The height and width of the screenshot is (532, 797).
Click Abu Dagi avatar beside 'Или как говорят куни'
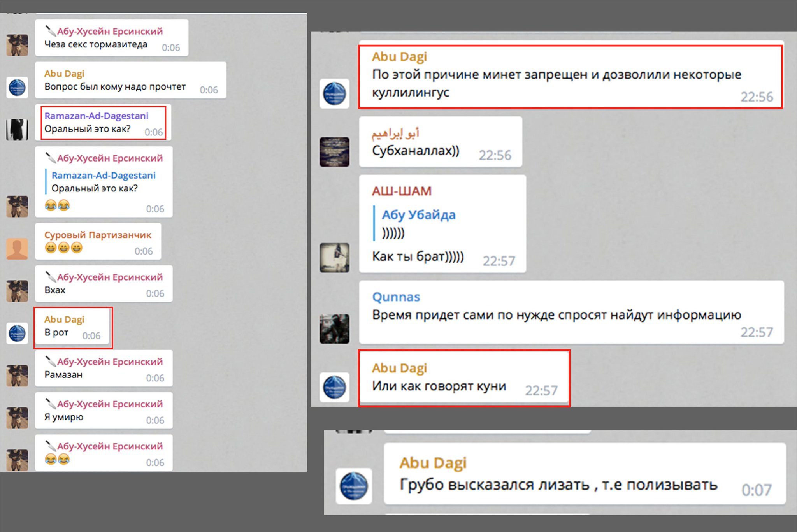[x=334, y=387]
